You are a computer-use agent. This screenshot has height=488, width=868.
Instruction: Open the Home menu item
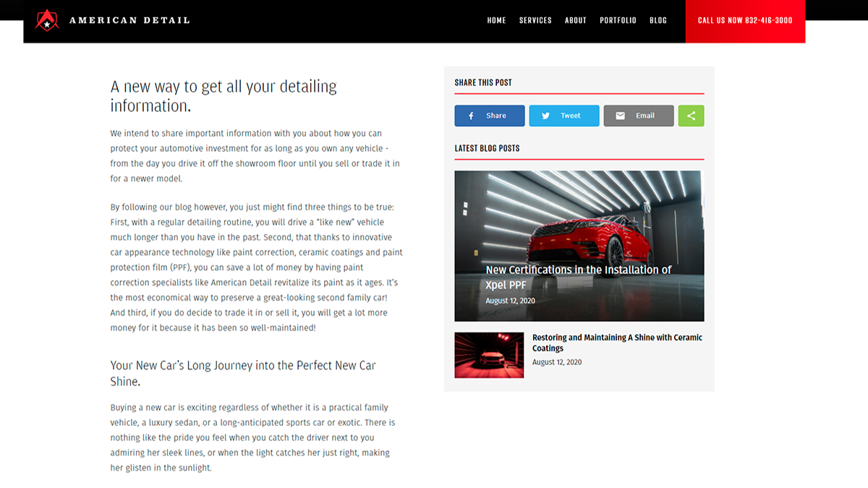pos(496,20)
